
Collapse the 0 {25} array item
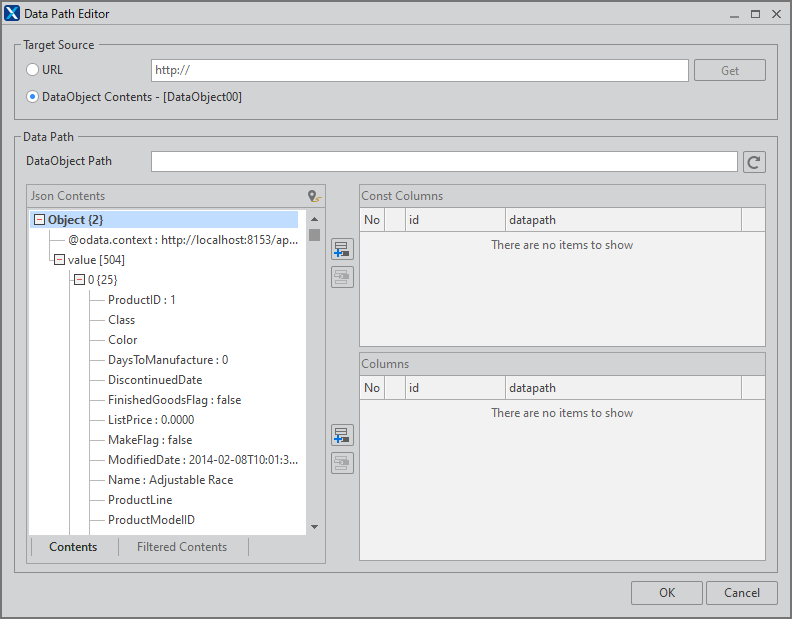79,279
